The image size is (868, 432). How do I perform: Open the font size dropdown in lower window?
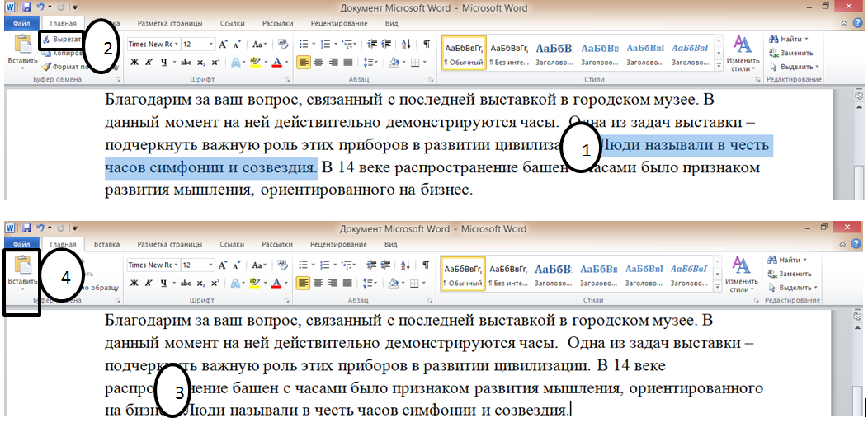[211, 265]
